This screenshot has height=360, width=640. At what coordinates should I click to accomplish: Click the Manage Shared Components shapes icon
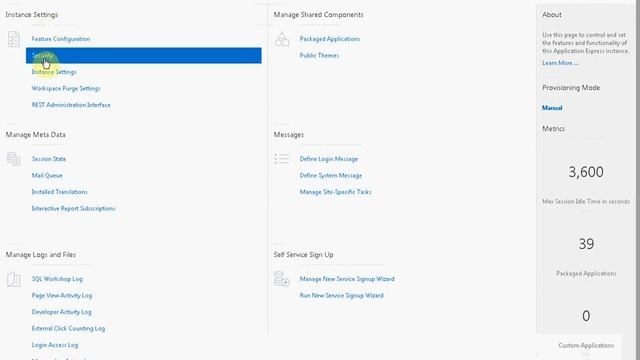(x=282, y=39)
